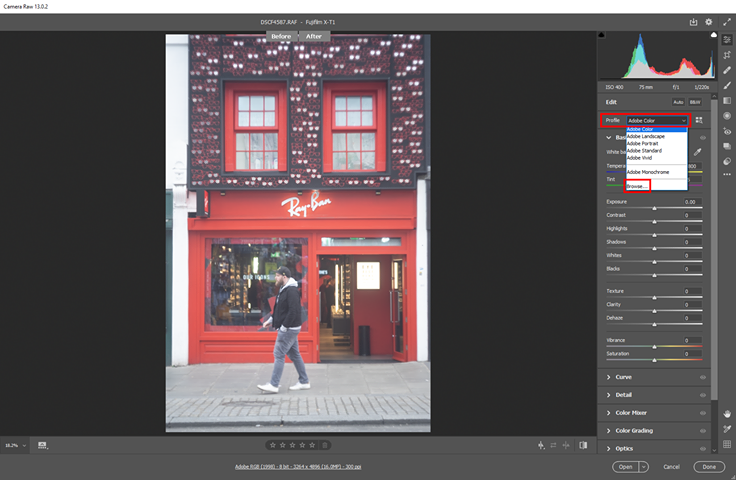Pick the white balance eyedropper tool
This screenshot has width=736, height=480.
point(698,152)
